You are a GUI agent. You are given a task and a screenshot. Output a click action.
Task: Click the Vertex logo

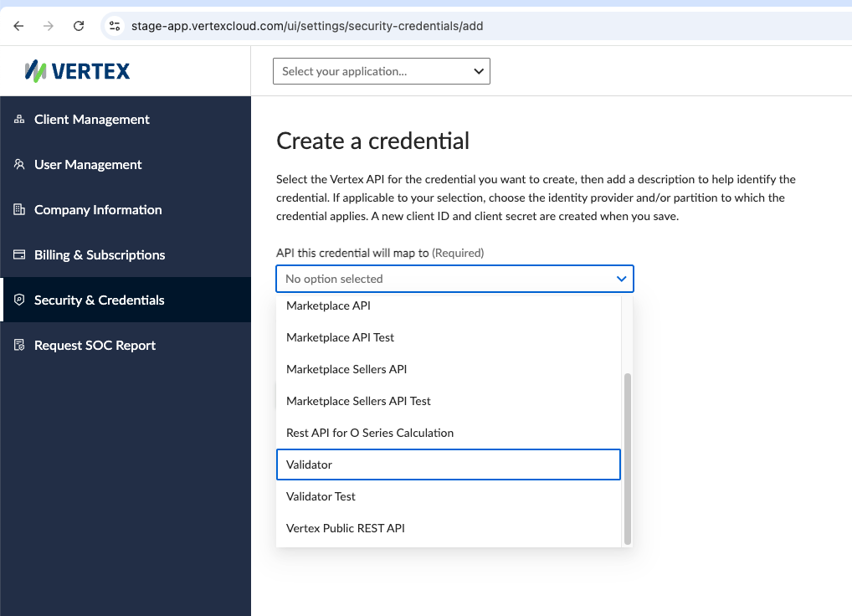(77, 71)
